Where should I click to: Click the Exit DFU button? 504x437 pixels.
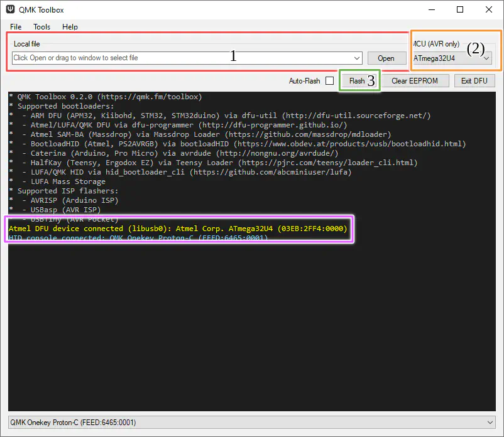(x=474, y=81)
